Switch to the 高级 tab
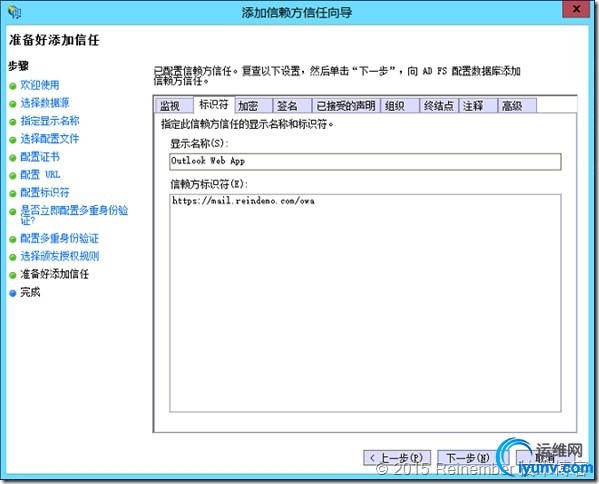The image size is (599, 484). coord(517,106)
